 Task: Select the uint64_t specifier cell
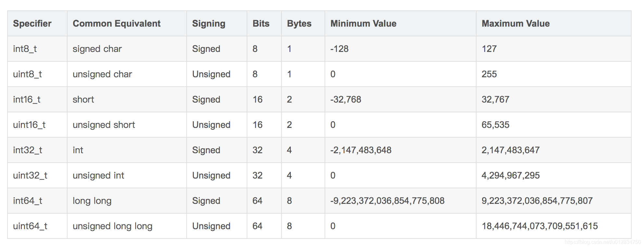pyautogui.click(x=37, y=226)
